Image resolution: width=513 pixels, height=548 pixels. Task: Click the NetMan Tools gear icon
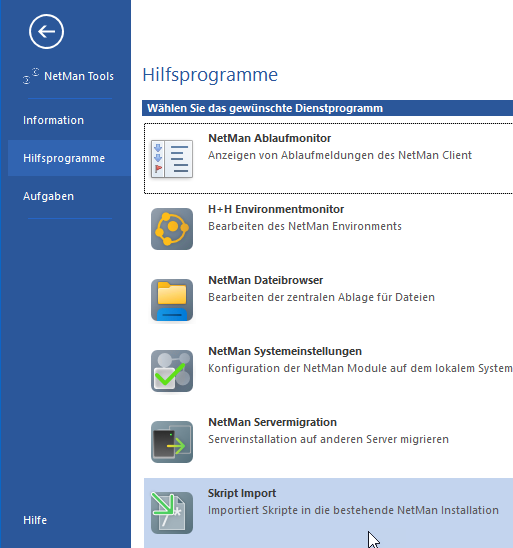click(31, 76)
